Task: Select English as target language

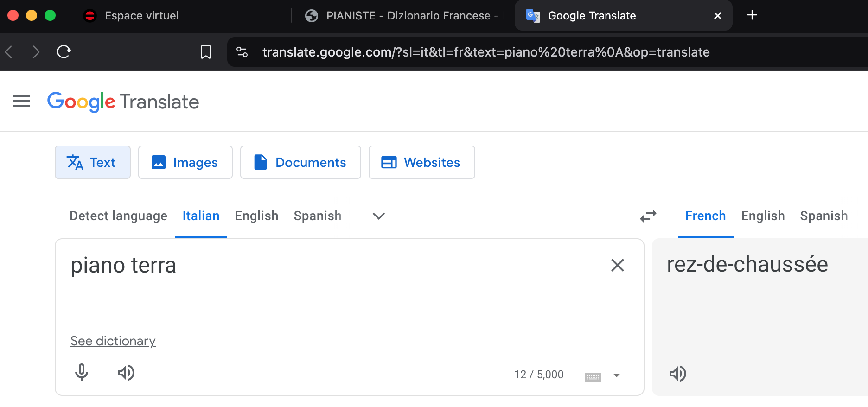Action: tap(763, 216)
